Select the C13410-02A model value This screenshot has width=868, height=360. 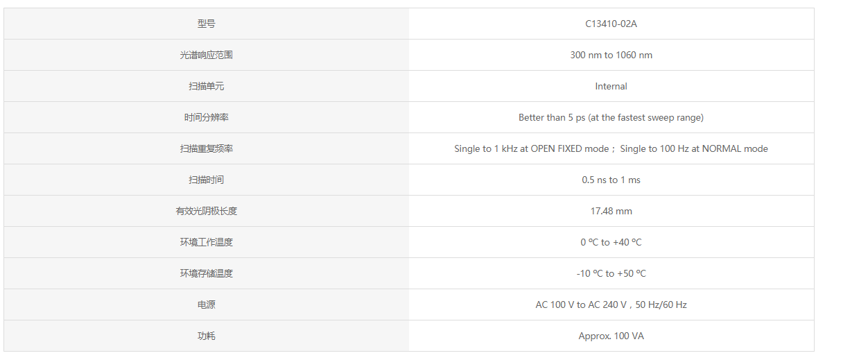click(x=611, y=24)
